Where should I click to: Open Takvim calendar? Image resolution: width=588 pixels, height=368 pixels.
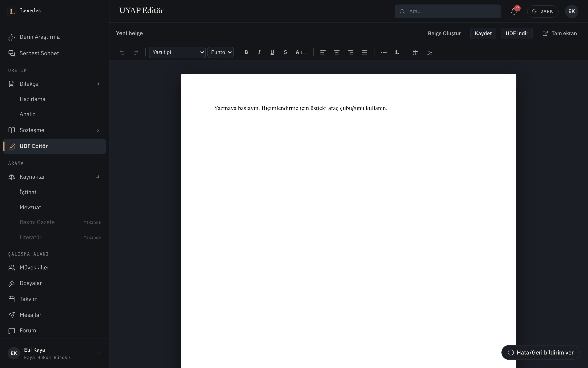click(x=55, y=299)
